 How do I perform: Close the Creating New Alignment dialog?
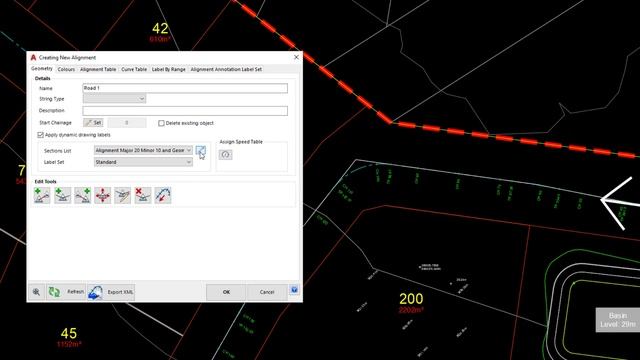coord(296,57)
